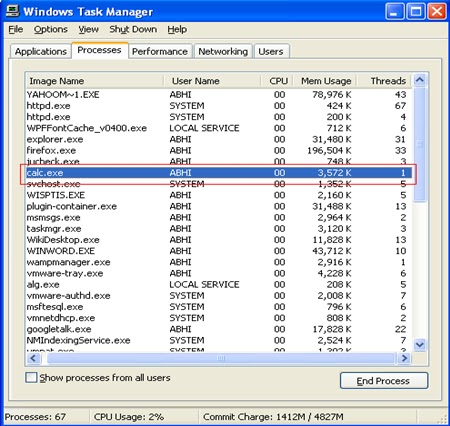450x426 pixels.
Task: Click the 196,504 K memory value
Action: pos(329,151)
